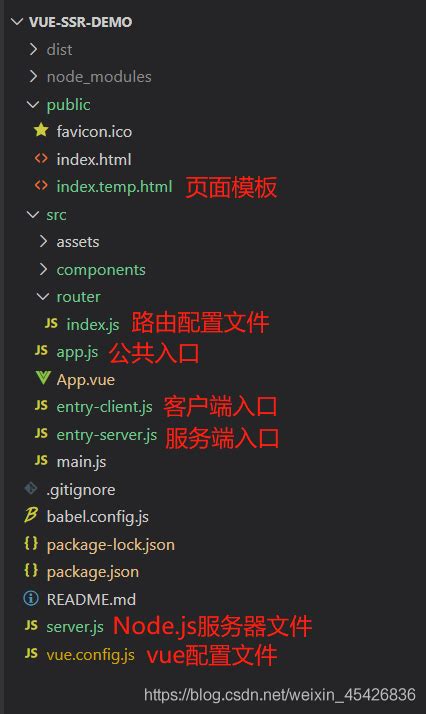Open entry-server.js file
Image resolution: width=426 pixels, height=714 pixels.
[x=106, y=434]
